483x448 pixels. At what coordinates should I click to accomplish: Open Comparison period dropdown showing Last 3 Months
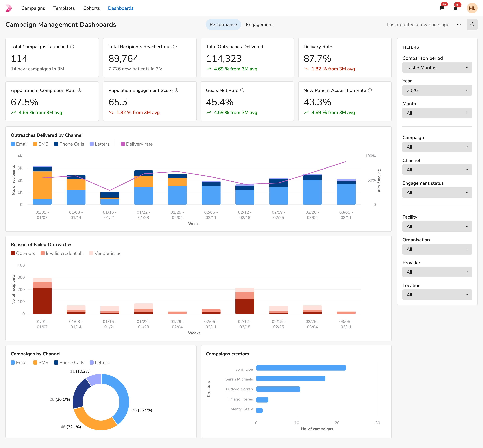point(437,67)
